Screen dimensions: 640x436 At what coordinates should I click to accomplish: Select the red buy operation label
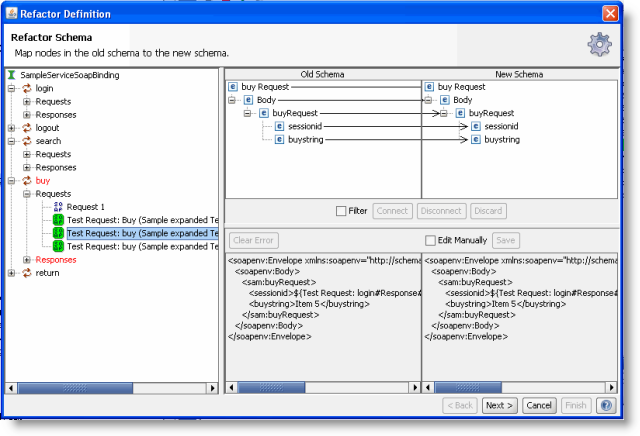pyautogui.click(x=42, y=180)
